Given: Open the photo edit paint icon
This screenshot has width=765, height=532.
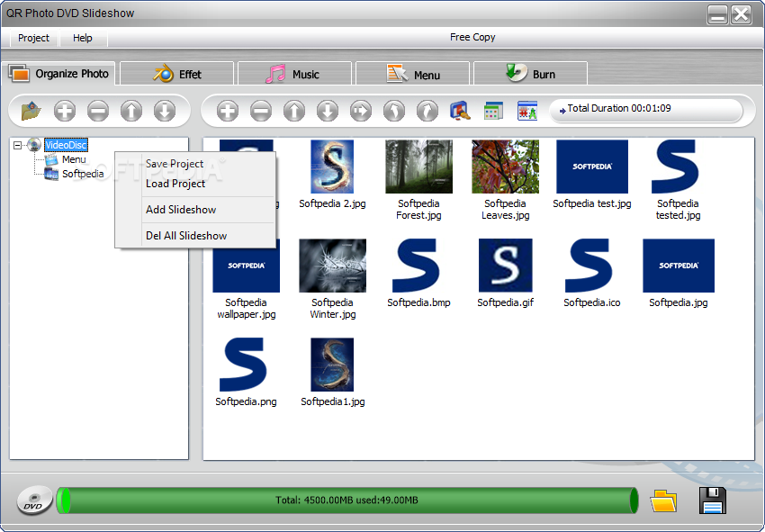Looking at the screenshot, I should (460, 111).
